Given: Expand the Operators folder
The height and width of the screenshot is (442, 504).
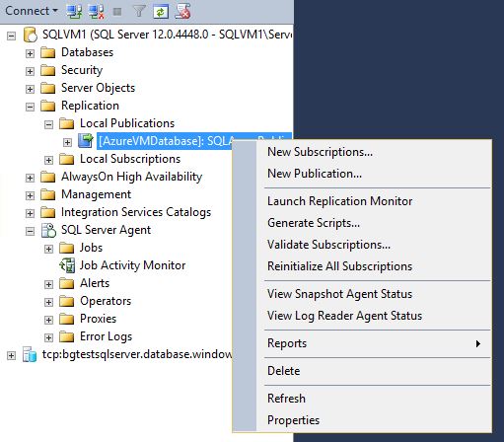Looking at the screenshot, I should coord(48,302).
